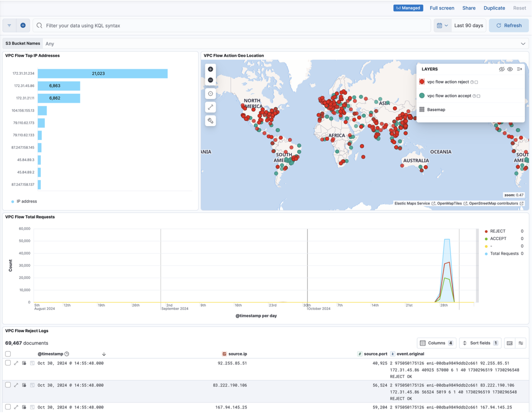532x414 pixels.
Task: Click Share in the top menu
Action: tap(468, 8)
